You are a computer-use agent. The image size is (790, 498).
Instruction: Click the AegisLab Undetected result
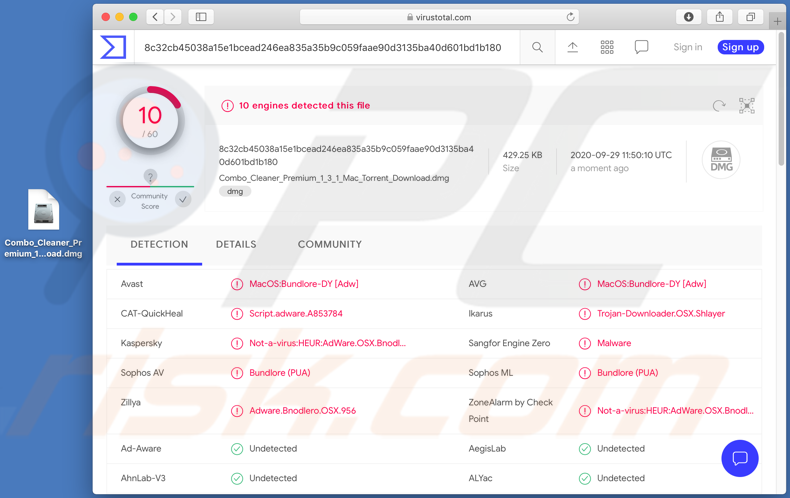click(x=621, y=449)
